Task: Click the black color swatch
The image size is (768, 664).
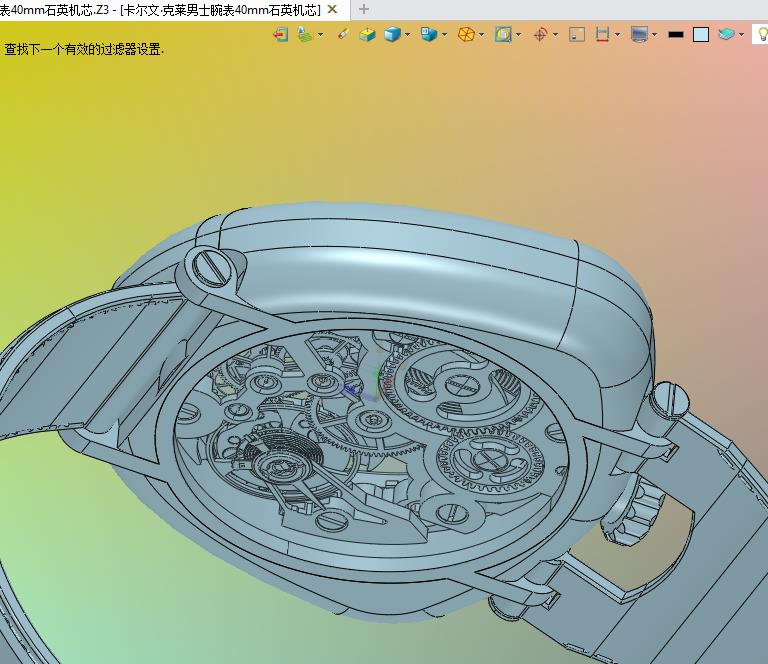Action: pyautogui.click(x=676, y=34)
